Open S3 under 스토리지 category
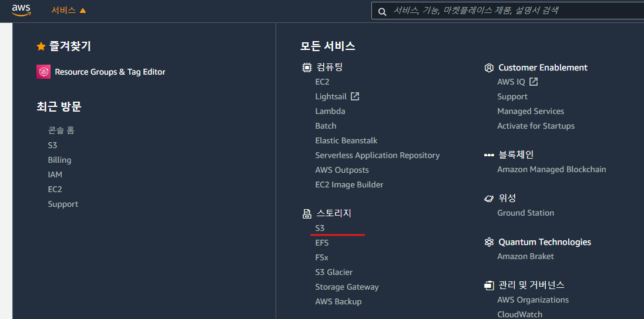Image resolution: width=644 pixels, height=319 pixels. (x=320, y=228)
